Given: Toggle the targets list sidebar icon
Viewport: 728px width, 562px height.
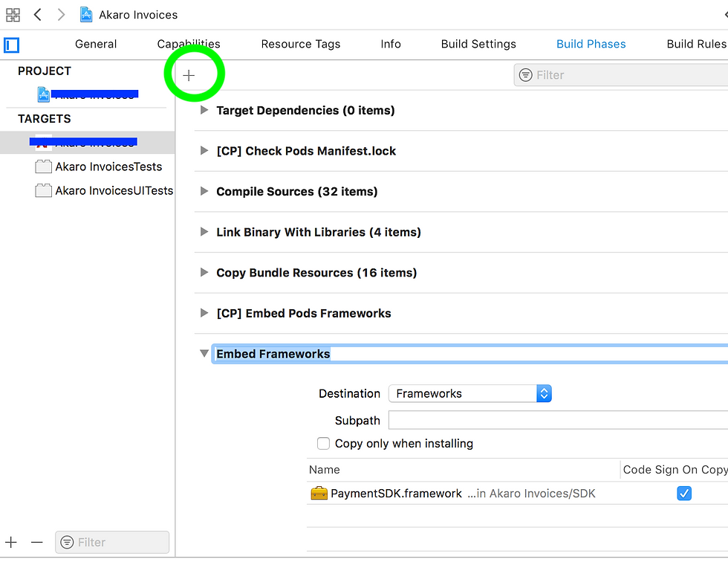Looking at the screenshot, I should [12, 45].
